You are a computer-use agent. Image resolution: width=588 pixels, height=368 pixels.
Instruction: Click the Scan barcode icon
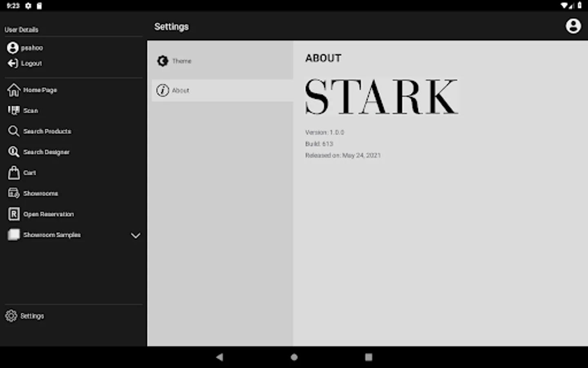13,110
